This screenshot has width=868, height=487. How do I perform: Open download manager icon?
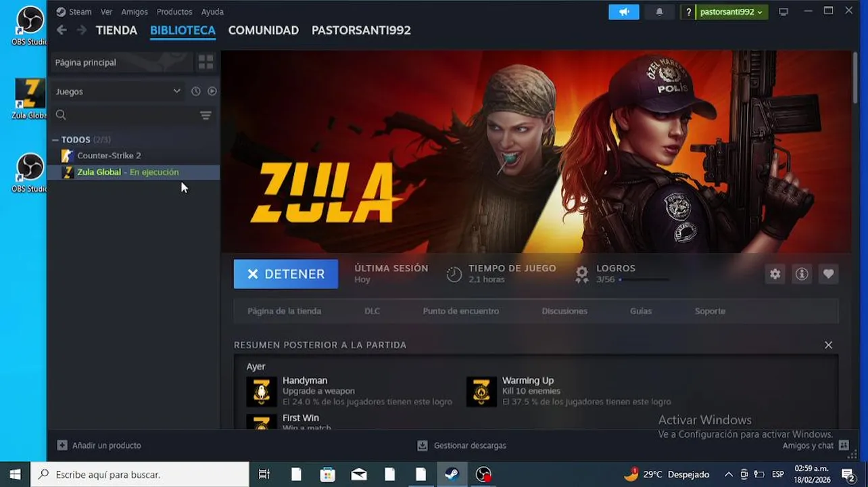[x=423, y=445]
